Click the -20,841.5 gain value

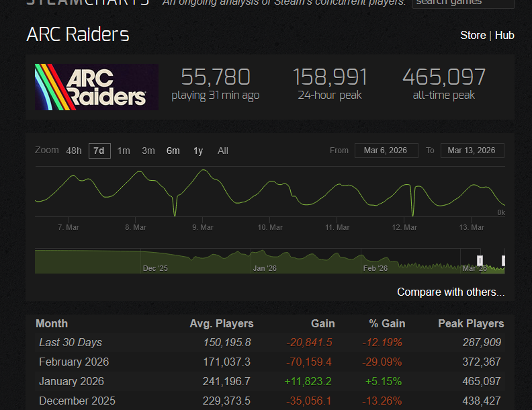(310, 343)
